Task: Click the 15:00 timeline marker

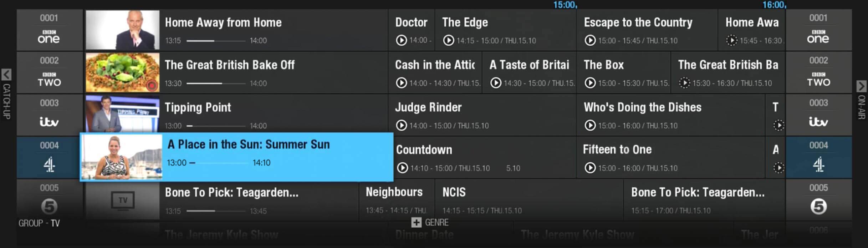Action: [x=565, y=5]
